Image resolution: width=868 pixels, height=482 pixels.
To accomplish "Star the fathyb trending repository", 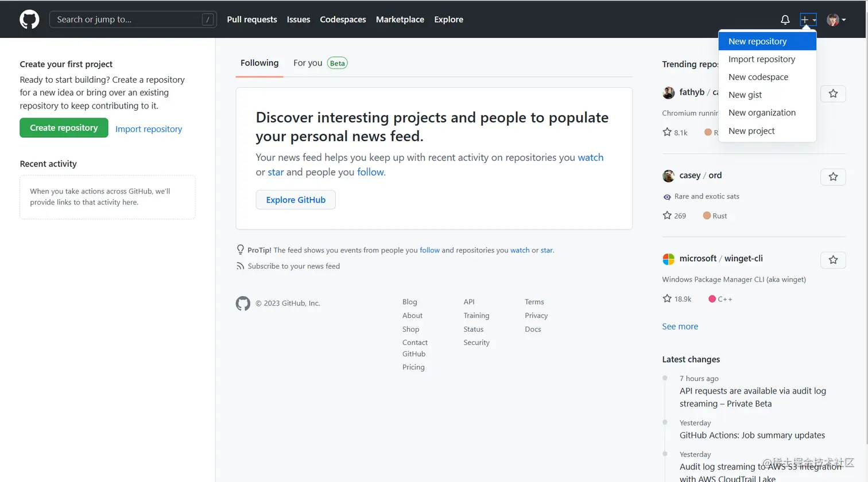I will [x=833, y=94].
